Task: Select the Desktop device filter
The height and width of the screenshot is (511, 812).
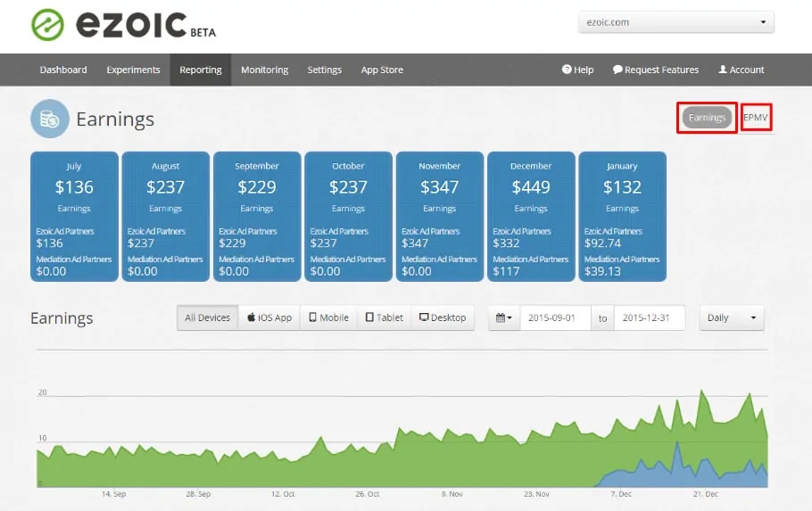Action: [443, 317]
